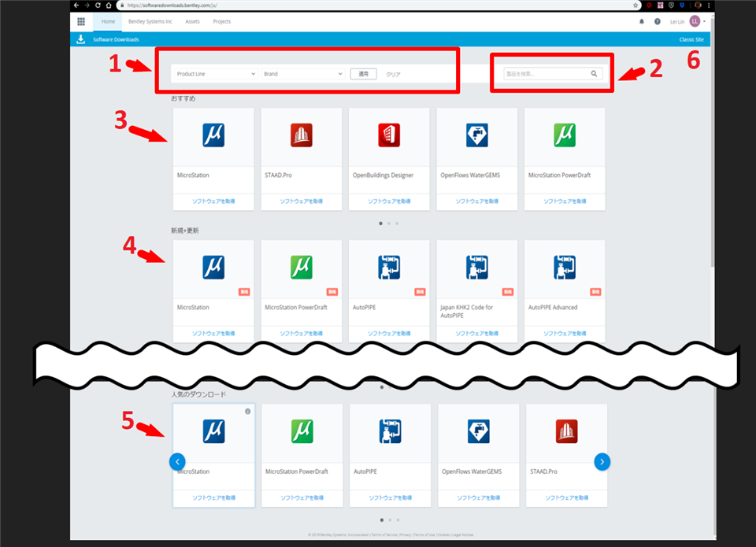The width and height of the screenshot is (756, 547).
Task: Open Japan KHK2 Code for AutoPIPE icon
Action: pyautogui.click(x=477, y=268)
